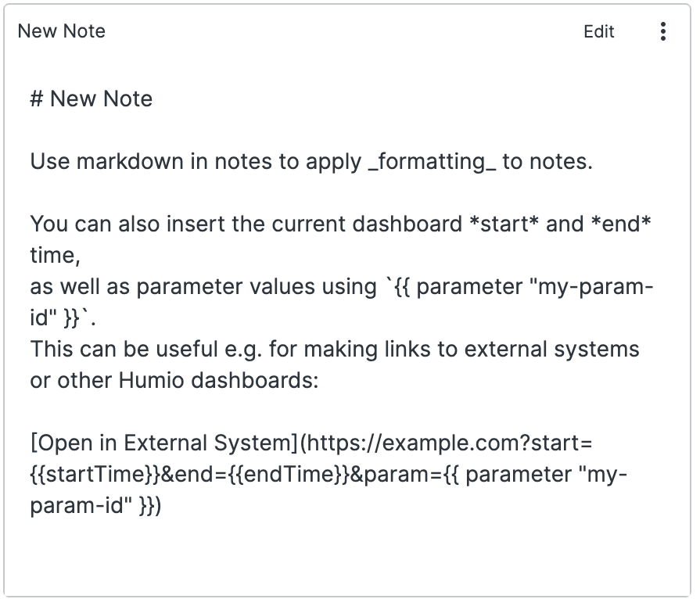
Task: Click 'as well as parameter values using'
Action: tap(203, 287)
